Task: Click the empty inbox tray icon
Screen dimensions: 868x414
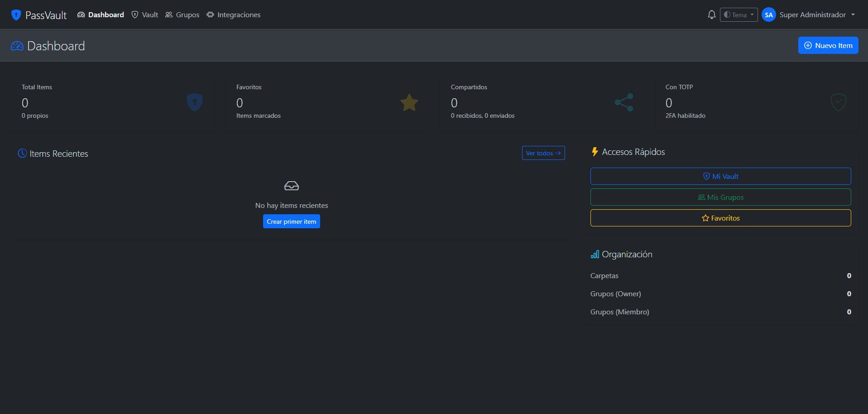Action: click(292, 186)
